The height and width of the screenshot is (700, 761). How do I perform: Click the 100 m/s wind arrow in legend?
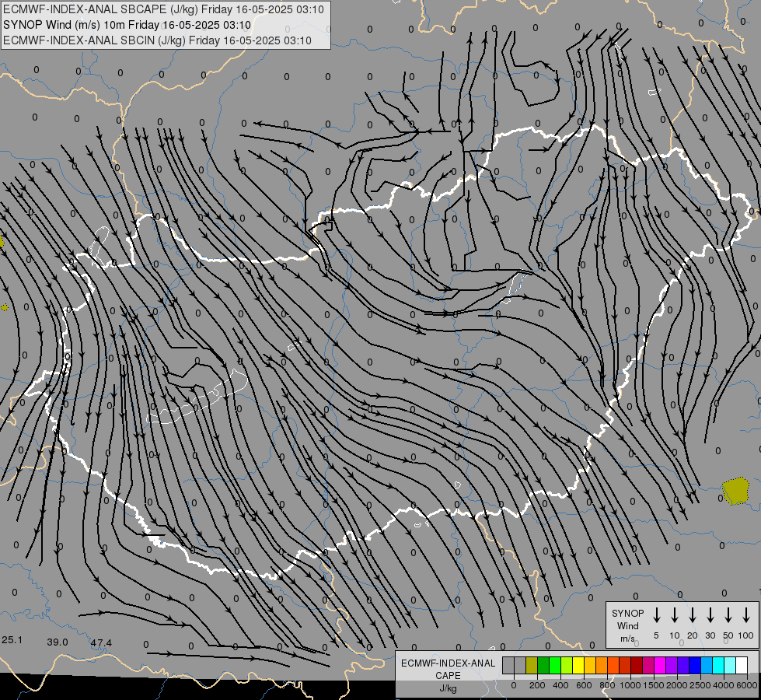(x=746, y=615)
